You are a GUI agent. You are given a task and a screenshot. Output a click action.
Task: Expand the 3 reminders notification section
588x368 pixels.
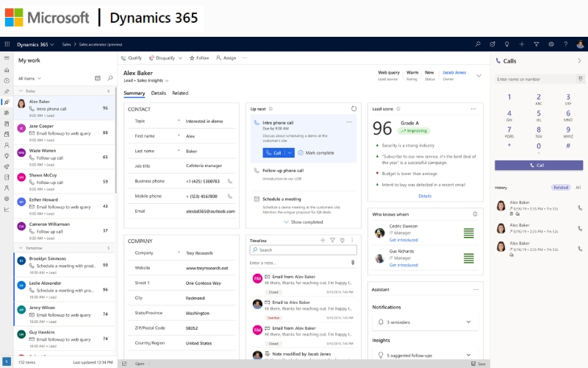pos(468,322)
